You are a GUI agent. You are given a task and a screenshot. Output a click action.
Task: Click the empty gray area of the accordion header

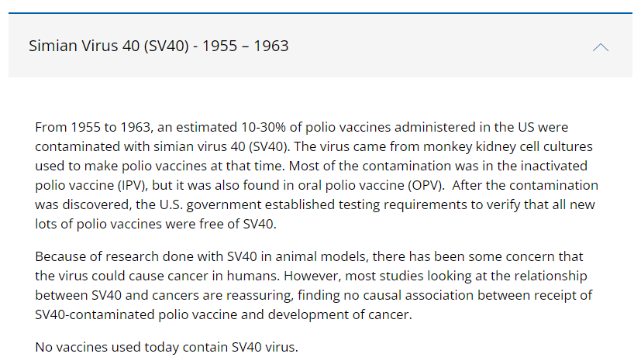pyautogui.click(x=434, y=46)
